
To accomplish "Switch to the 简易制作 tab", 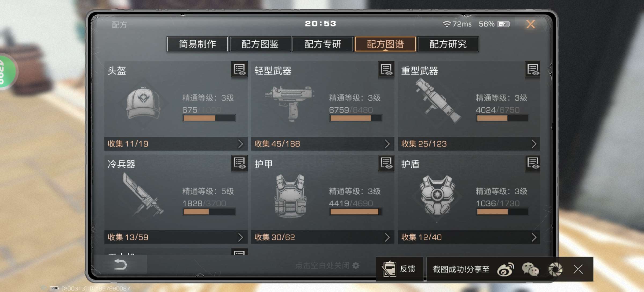I will 197,44.
